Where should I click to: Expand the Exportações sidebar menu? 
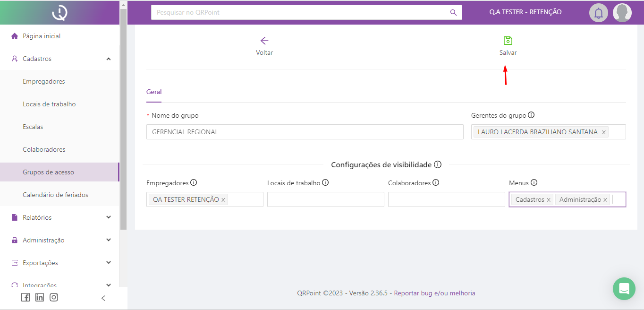point(109,263)
